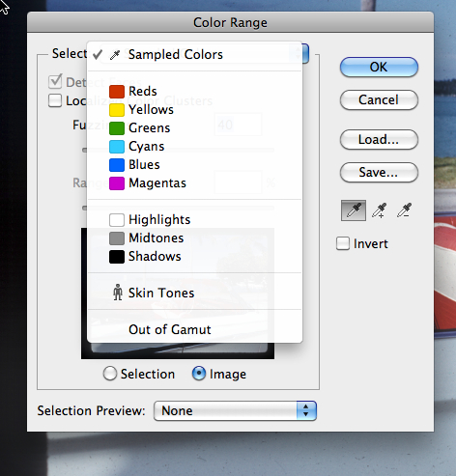This screenshot has height=476, width=456.
Task: Pick the Magentas option
Action: click(194, 183)
